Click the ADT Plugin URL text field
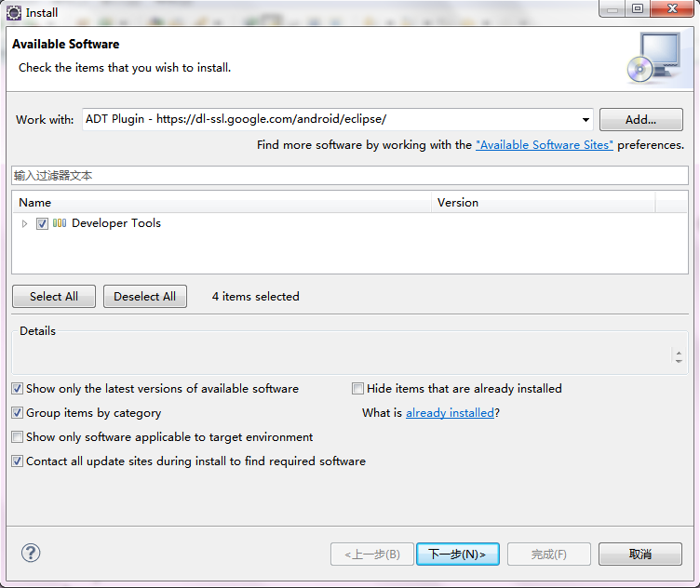The height and width of the screenshot is (588, 700). pyautogui.click(x=330, y=120)
